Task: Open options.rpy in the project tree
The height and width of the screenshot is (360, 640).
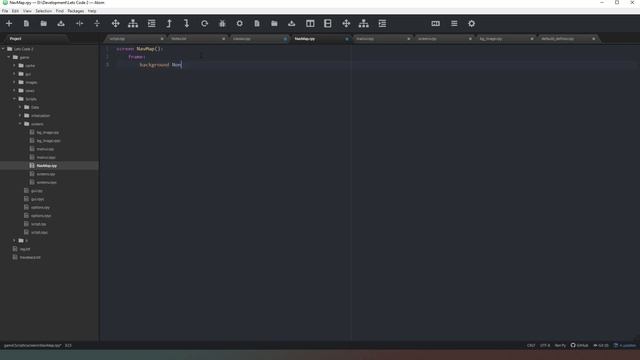Action: 40,207
